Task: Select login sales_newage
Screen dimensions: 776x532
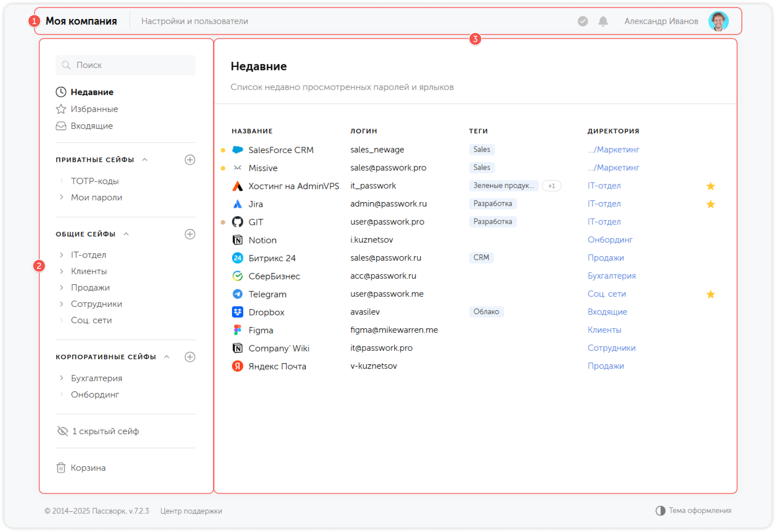Action: tap(377, 150)
